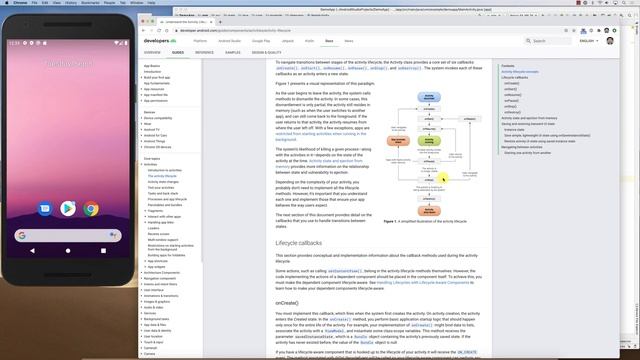Close the Activity Lifecycle browser tab
Screen dimensions: 640x360
tap(211, 22)
